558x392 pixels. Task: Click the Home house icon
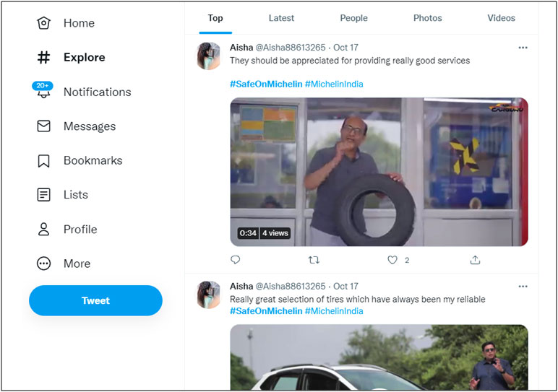(44, 23)
